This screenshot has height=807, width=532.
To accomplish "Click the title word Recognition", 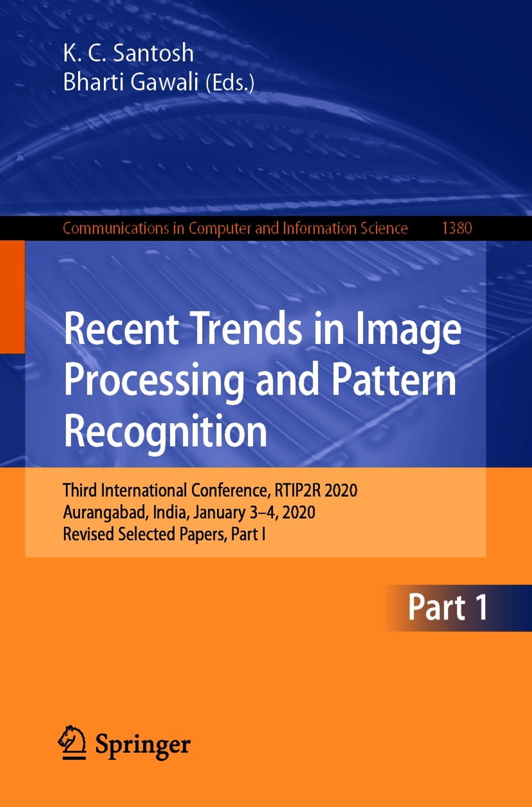I will [x=165, y=431].
